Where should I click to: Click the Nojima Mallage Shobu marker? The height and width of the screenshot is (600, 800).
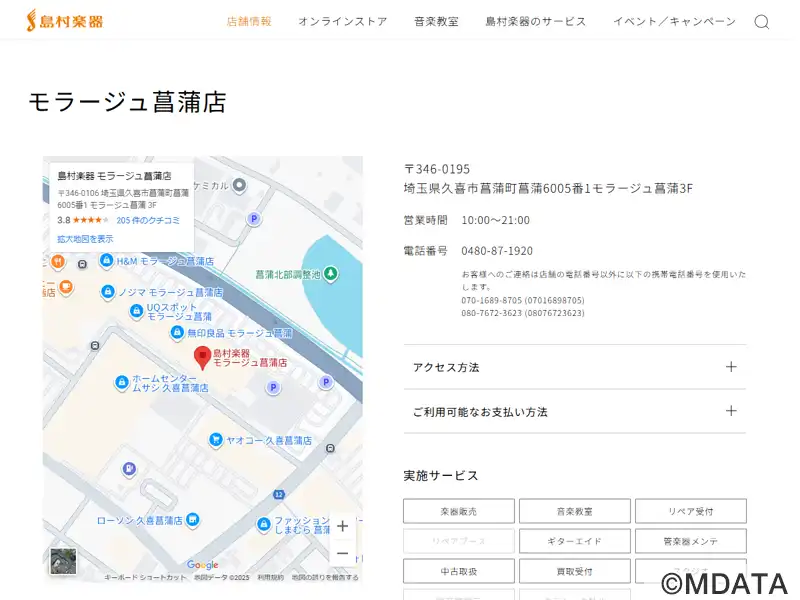tap(107, 292)
